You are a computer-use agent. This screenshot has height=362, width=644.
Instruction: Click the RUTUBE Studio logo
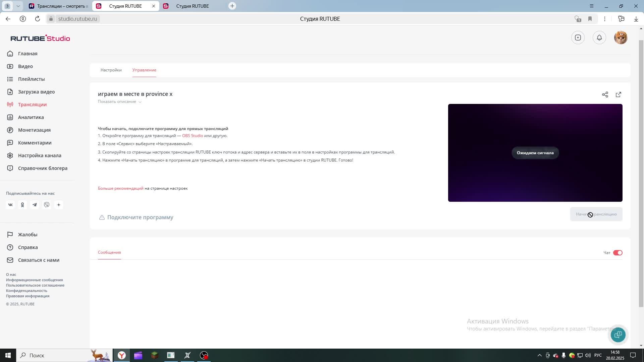40,38
